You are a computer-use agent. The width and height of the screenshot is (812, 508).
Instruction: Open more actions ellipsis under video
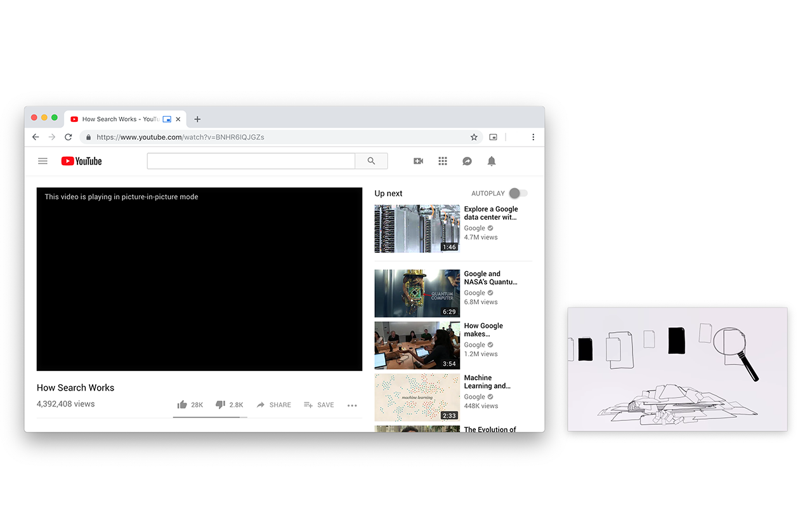coord(352,405)
